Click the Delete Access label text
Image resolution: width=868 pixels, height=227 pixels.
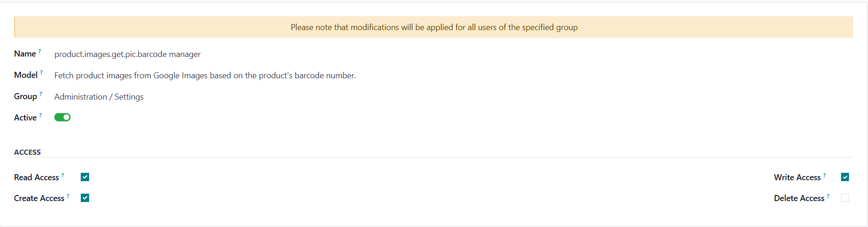[799, 198]
